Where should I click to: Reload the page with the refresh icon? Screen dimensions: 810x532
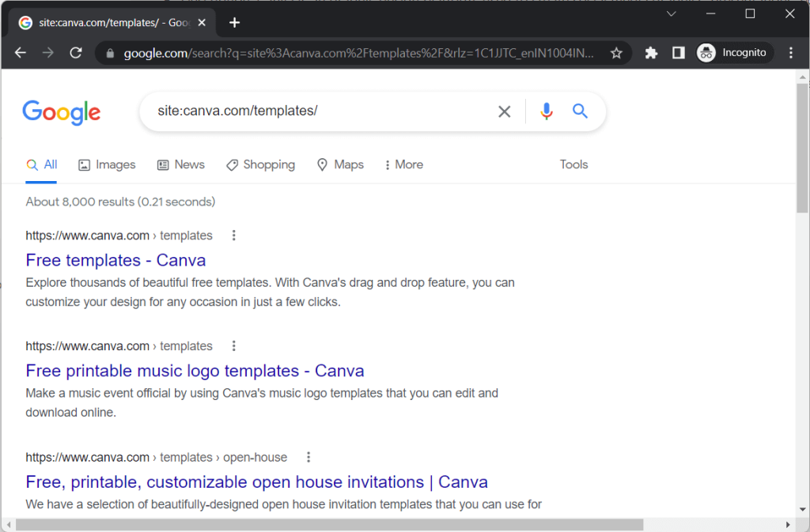(76, 53)
